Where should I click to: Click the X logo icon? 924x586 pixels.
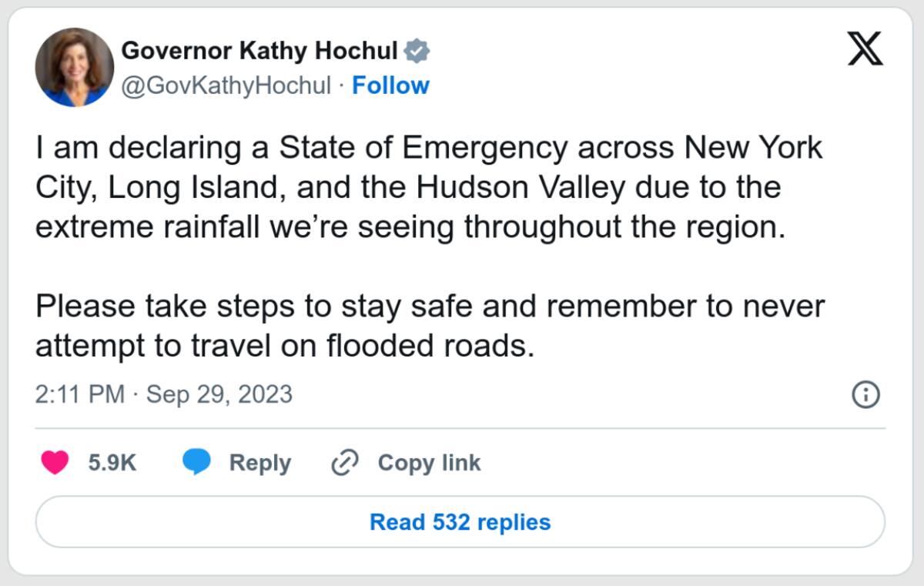pyautogui.click(x=865, y=49)
